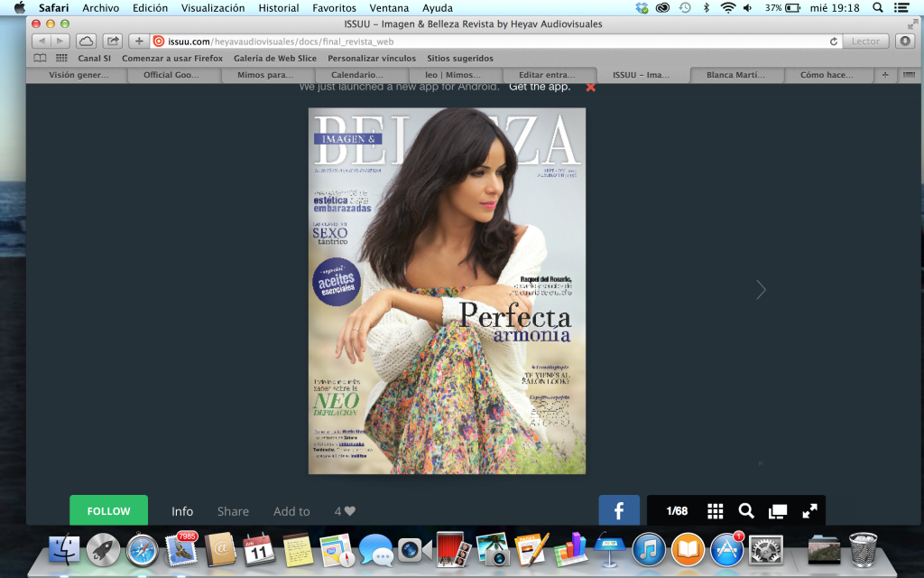Click the Safari address bar

tap(495, 42)
